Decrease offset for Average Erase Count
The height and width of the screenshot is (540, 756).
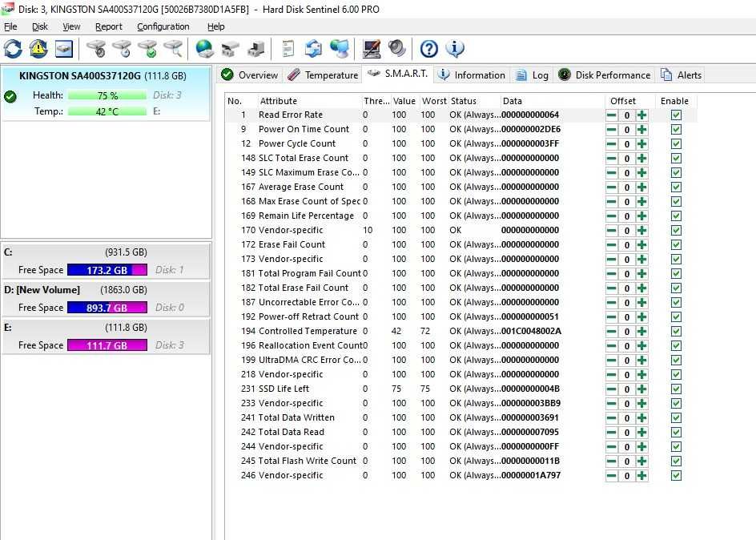[611, 187]
